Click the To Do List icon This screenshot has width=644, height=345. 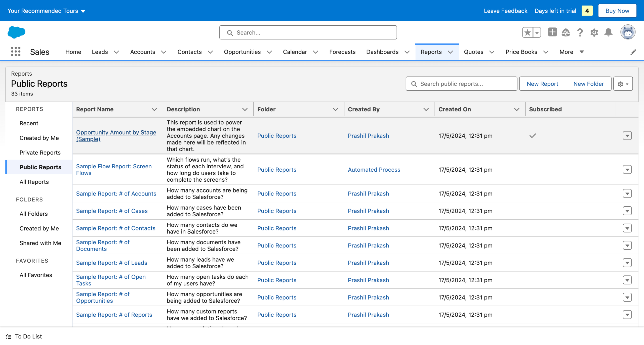tap(9, 336)
